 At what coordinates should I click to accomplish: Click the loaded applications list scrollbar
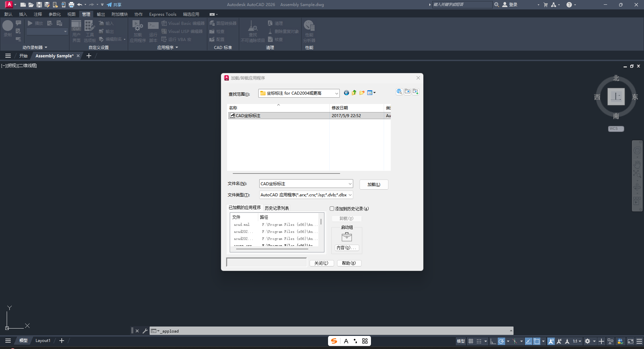tap(321, 222)
